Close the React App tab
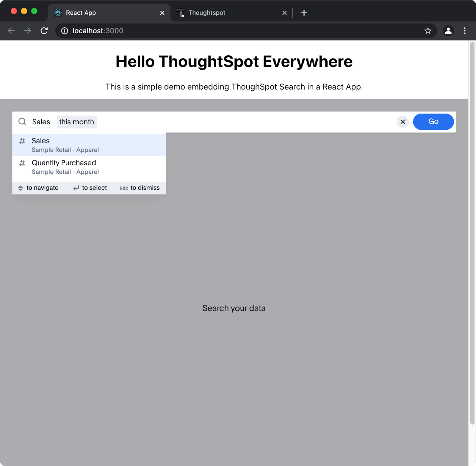The width and height of the screenshot is (476, 466). coord(162,13)
